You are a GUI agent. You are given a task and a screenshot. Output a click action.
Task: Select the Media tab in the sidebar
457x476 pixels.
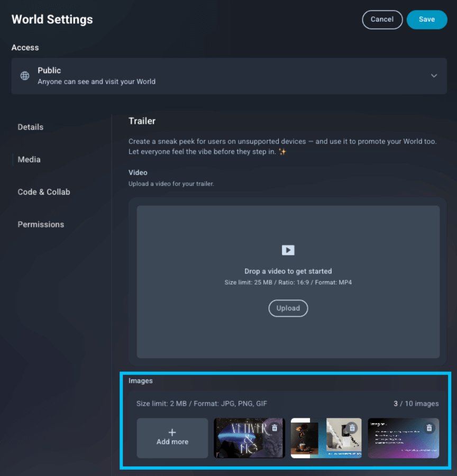pyautogui.click(x=29, y=159)
